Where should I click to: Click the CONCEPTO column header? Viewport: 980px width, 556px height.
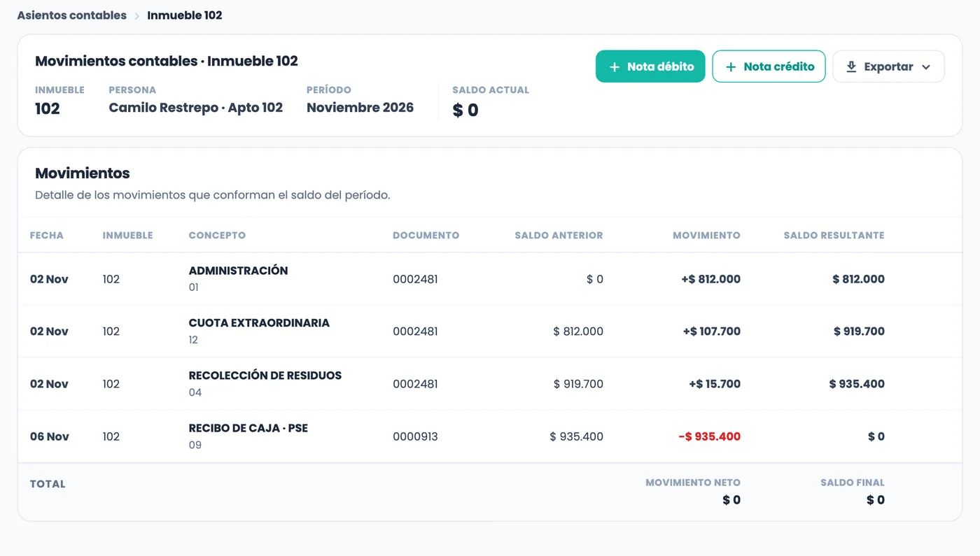click(217, 236)
